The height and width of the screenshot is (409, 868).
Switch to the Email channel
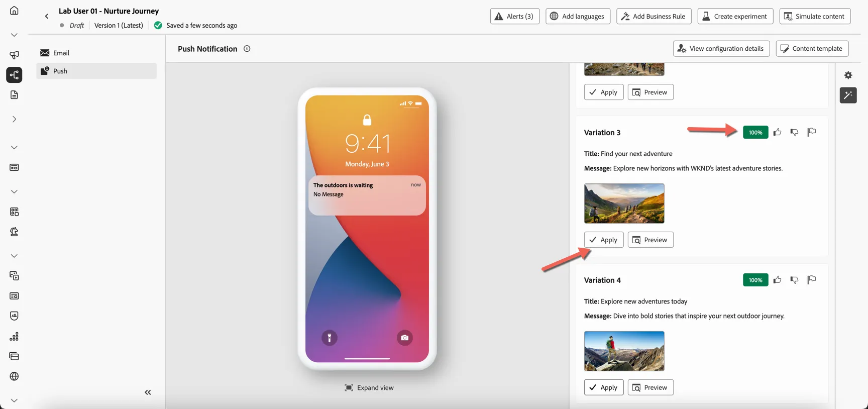pyautogui.click(x=96, y=53)
